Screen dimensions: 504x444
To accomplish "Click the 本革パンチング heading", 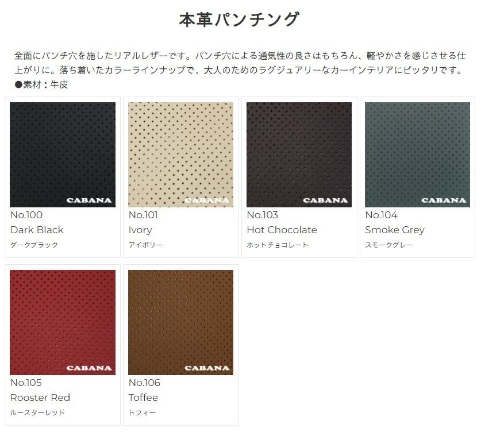I will [240, 20].
